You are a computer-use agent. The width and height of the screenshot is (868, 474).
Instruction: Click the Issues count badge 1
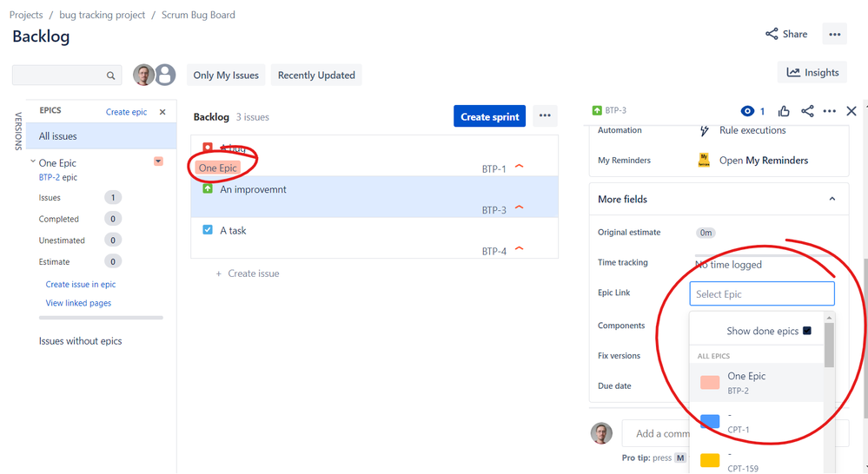point(113,197)
